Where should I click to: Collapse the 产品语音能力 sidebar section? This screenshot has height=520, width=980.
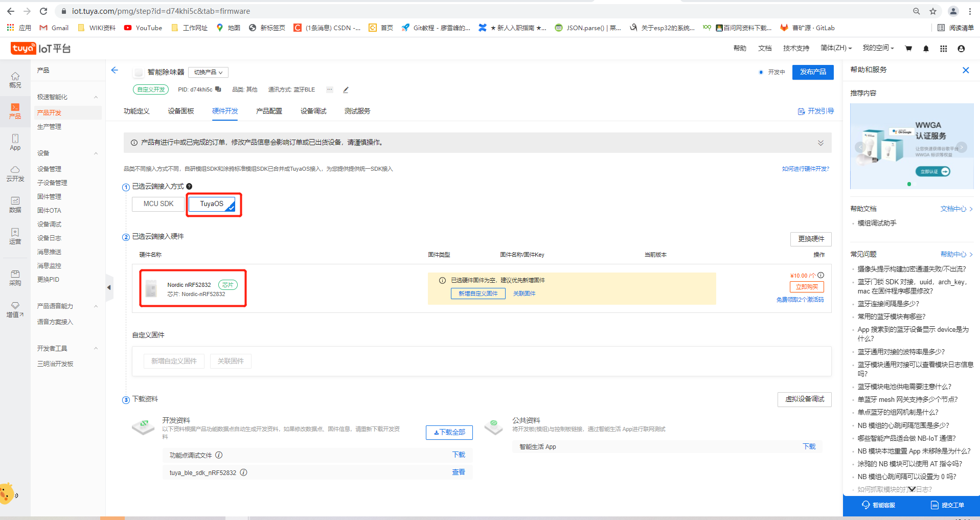[96, 306]
